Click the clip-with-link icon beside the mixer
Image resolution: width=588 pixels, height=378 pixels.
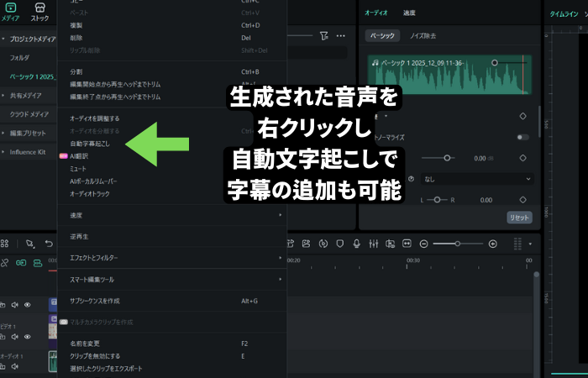390,244
